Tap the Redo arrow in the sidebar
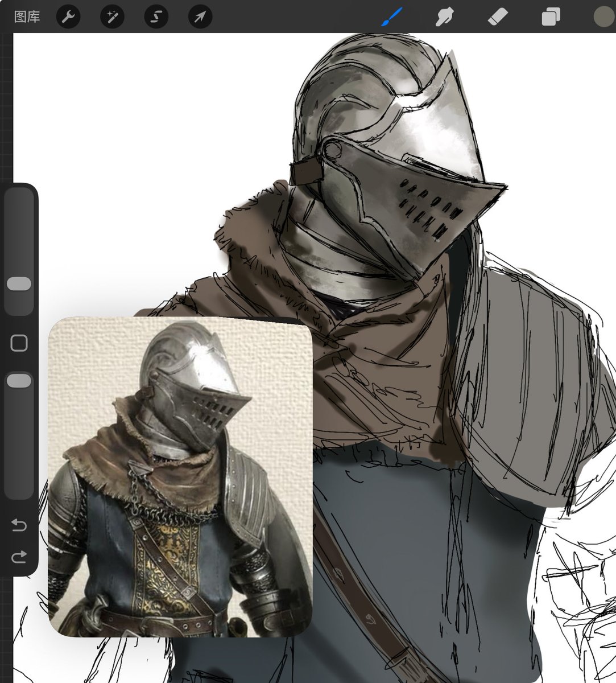 click(19, 557)
